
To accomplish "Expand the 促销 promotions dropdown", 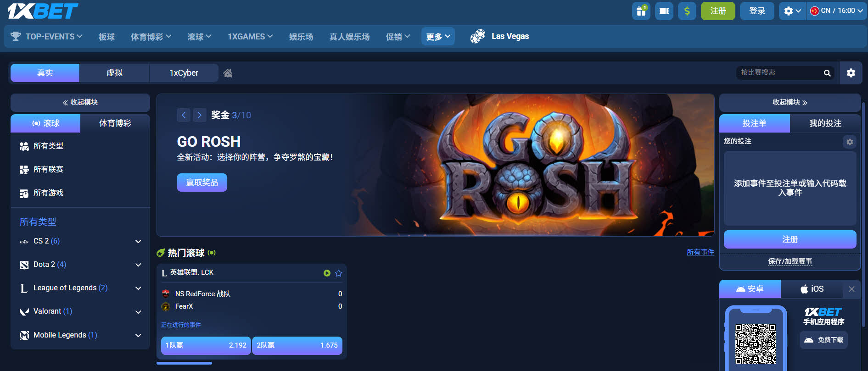I will point(398,37).
